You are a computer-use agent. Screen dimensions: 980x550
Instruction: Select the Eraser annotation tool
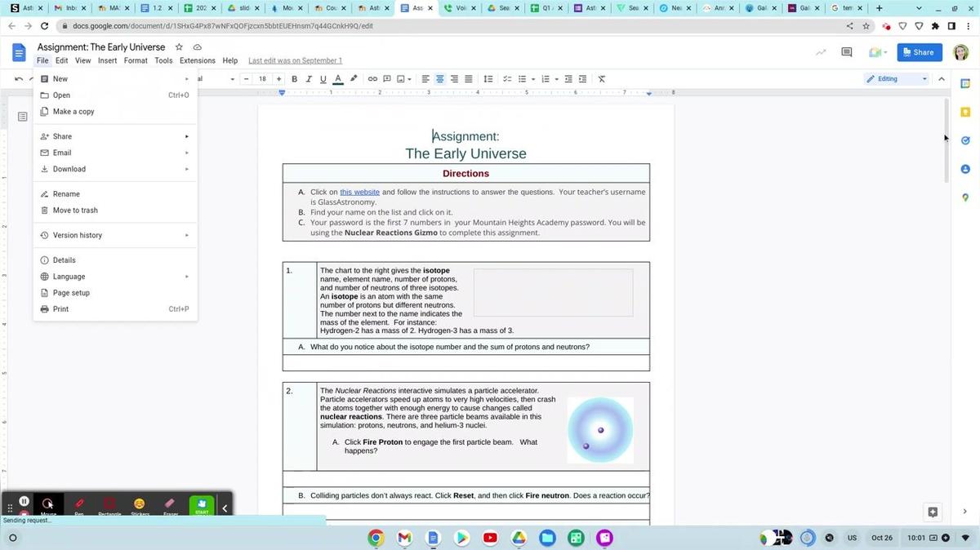[x=170, y=506]
